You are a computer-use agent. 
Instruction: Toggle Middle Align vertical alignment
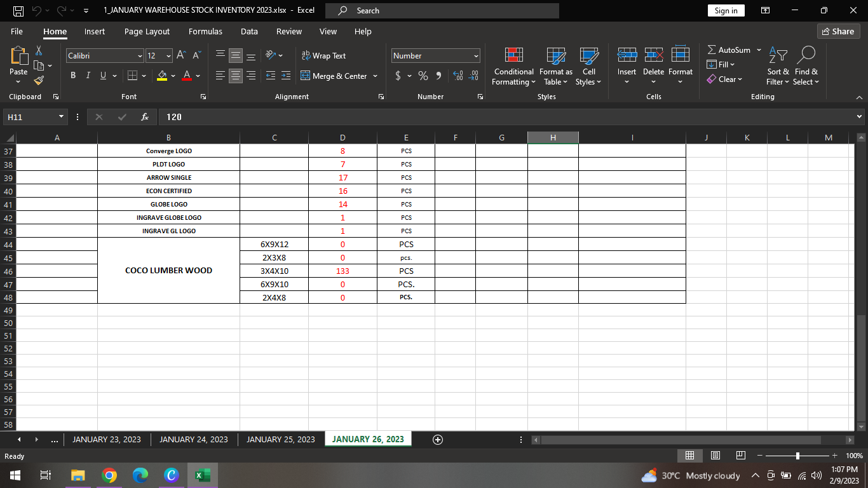pos(236,56)
